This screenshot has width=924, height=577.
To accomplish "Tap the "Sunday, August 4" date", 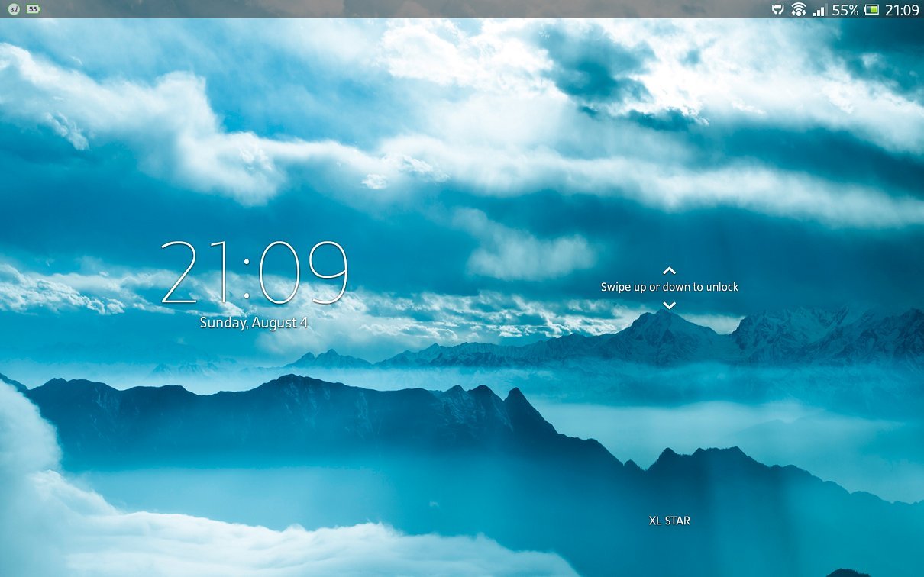I will pyautogui.click(x=254, y=323).
